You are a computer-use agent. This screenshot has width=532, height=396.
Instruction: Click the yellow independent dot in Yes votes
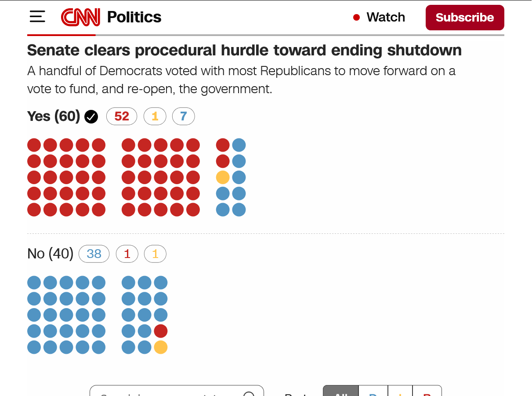(223, 178)
